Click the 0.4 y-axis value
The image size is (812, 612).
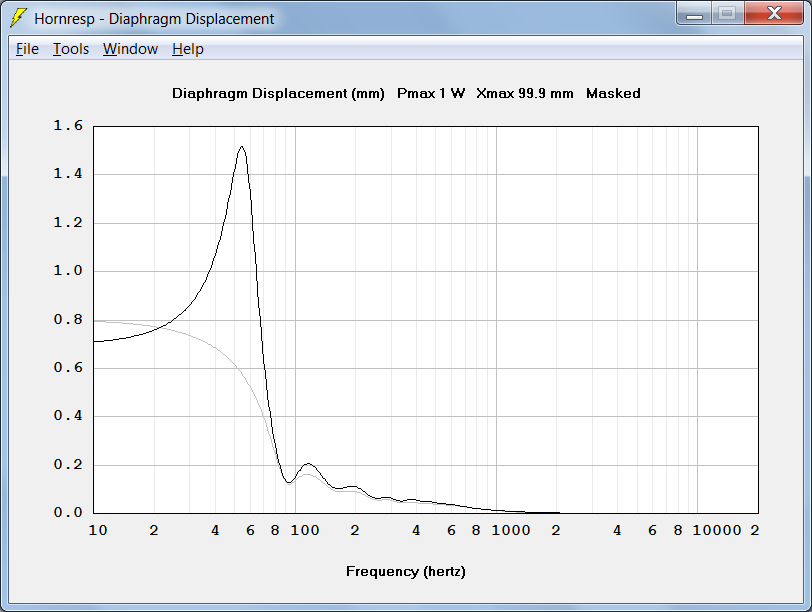pos(68,415)
